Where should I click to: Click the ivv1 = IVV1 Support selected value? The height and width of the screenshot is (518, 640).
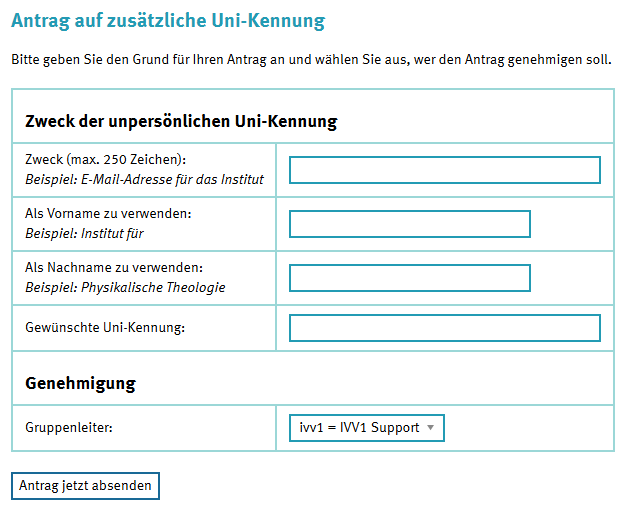[x=359, y=428]
